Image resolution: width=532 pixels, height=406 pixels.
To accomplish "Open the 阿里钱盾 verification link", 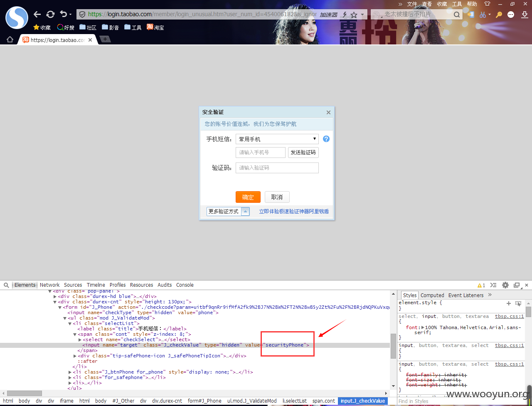I will click(x=294, y=212).
